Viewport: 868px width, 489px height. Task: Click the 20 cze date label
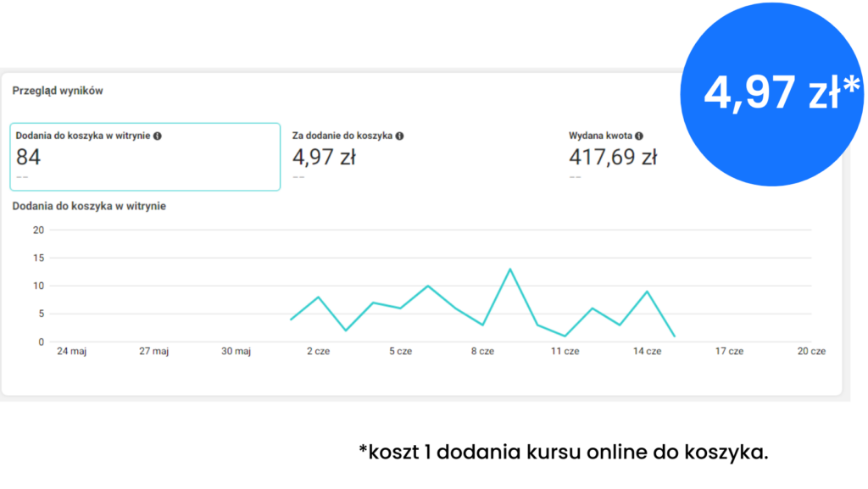pyautogui.click(x=811, y=352)
